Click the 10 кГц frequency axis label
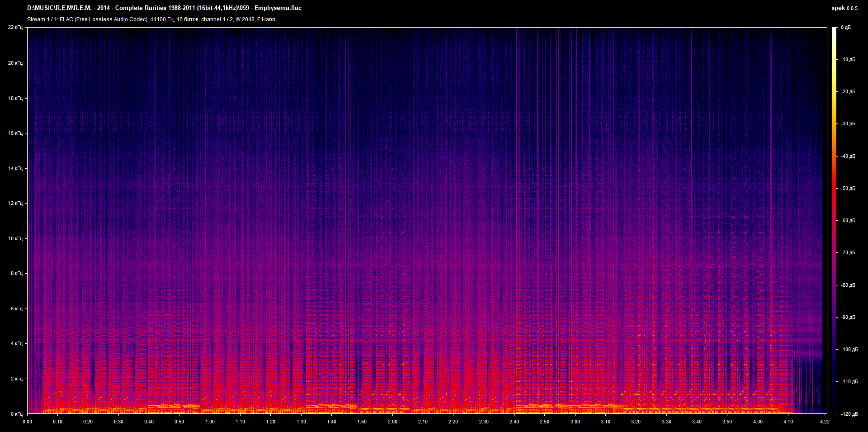This screenshot has height=432, width=868. (15, 238)
